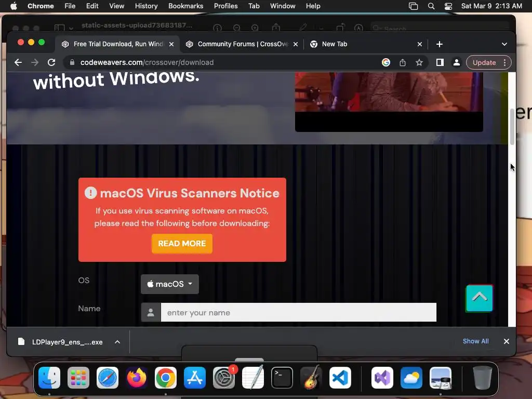Open the macOS OS dropdown
532x399 pixels.
(x=170, y=284)
